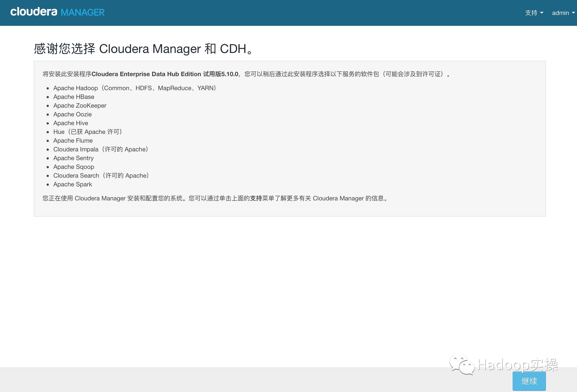Select Apache Sqoop from the list
This screenshot has height=392, width=577.
pyautogui.click(x=73, y=166)
